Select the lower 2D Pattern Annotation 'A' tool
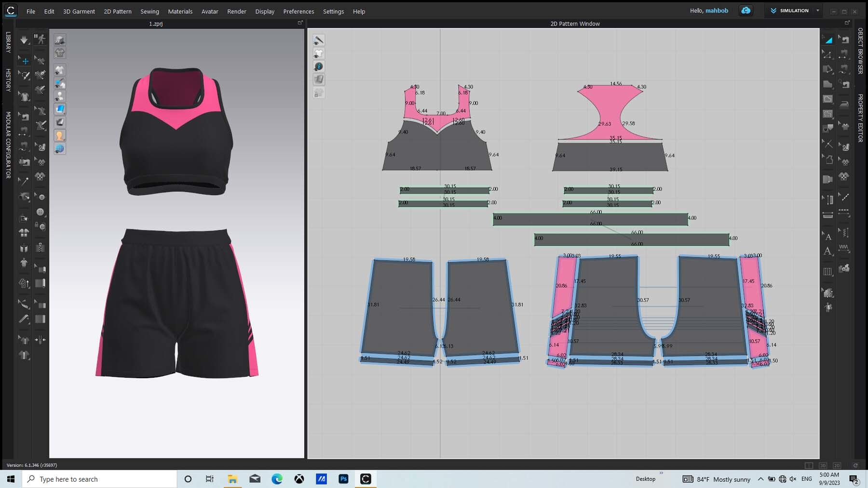Viewport: 868px width, 488px height. point(828,251)
